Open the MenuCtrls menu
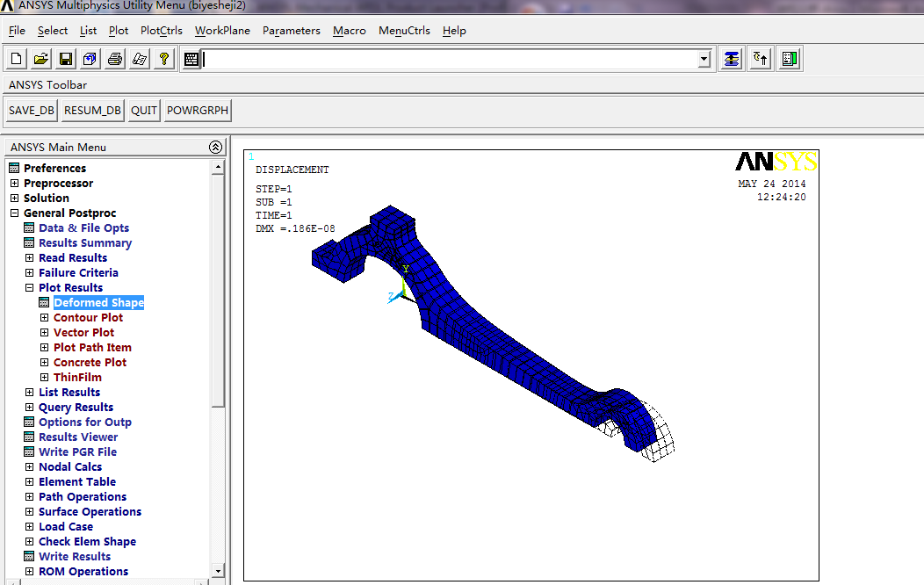 coord(404,31)
